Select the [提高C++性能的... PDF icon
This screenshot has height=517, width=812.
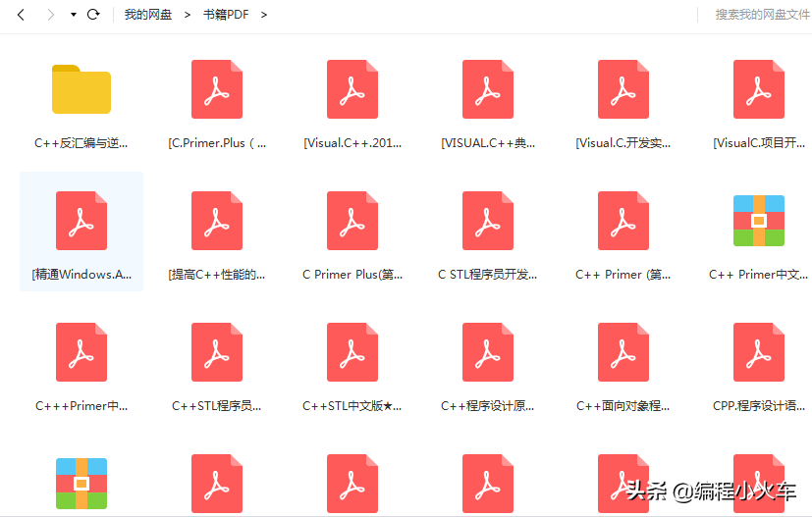point(217,221)
